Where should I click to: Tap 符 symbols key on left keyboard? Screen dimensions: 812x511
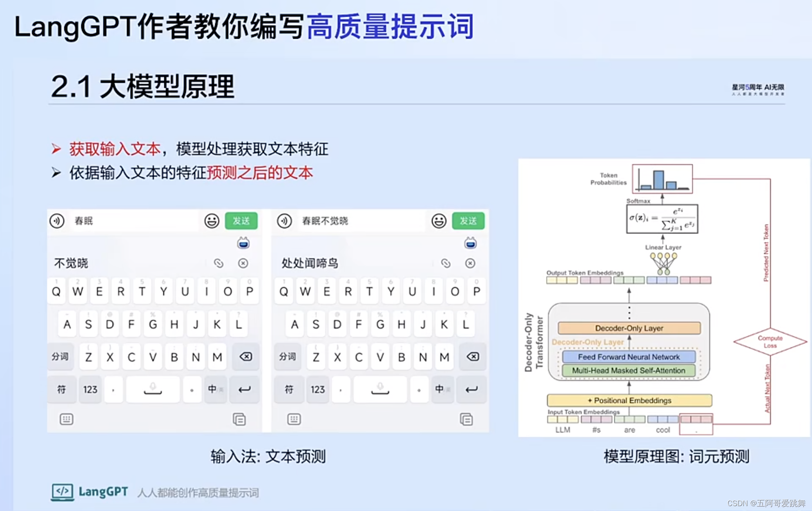point(61,389)
